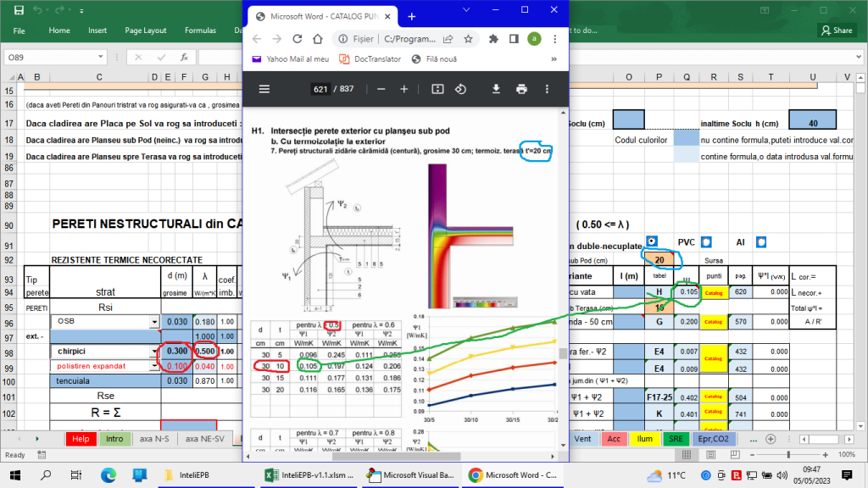Bookmark the current page with the star icon
The height and width of the screenshot is (488, 868).
pos(469,39)
